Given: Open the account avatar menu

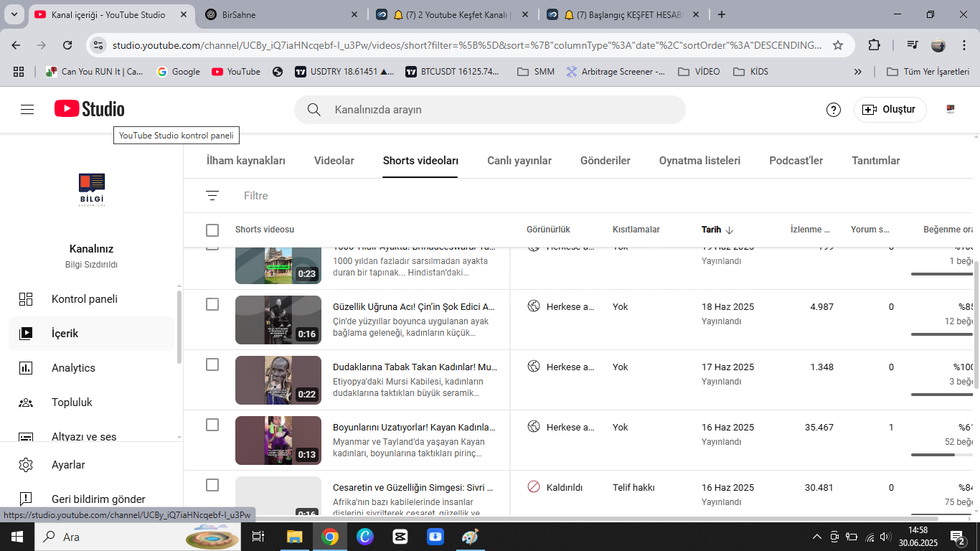Looking at the screenshot, I should [951, 110].
